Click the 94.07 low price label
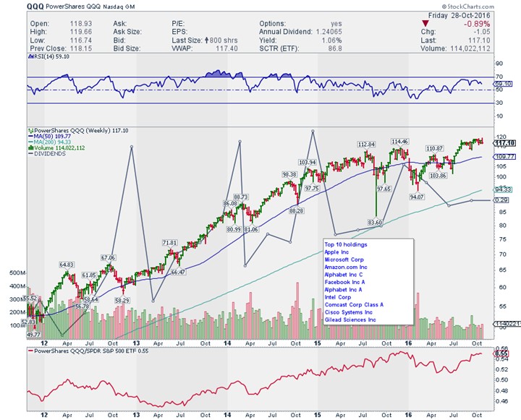Viewport: 521px width, 420px height. click(x=417, y=197)
